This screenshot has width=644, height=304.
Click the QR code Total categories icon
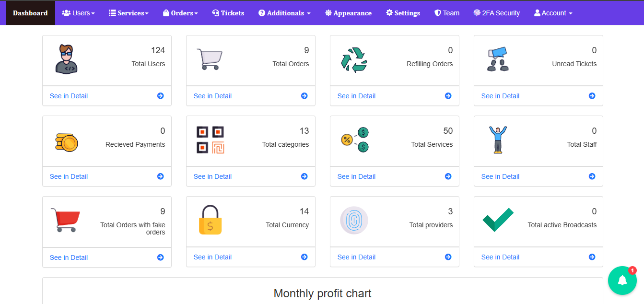[x=210, y=140]
